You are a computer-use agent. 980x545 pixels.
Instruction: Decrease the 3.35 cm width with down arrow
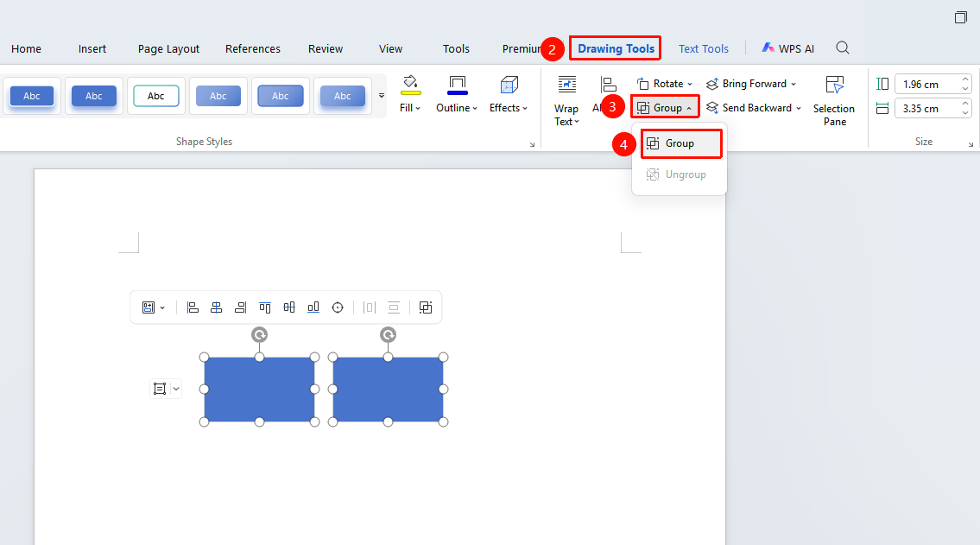[965, 113]
